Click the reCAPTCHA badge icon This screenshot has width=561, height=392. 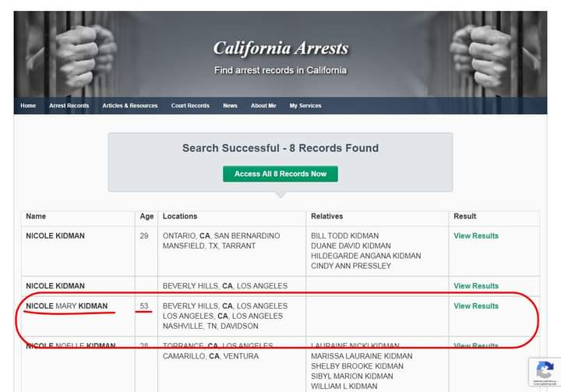(545, 371)
